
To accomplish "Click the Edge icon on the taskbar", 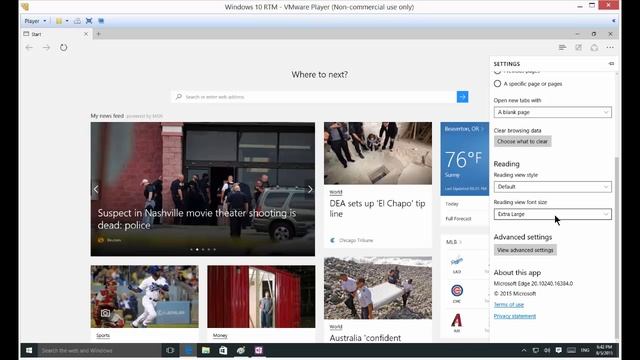I will click(x=188, y=350).
